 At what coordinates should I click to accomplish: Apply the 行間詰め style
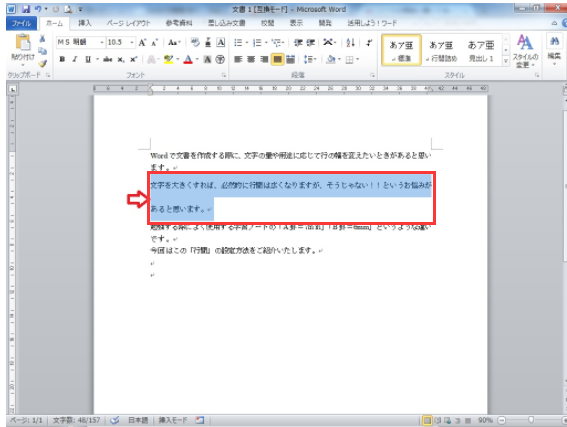point(441,50)
